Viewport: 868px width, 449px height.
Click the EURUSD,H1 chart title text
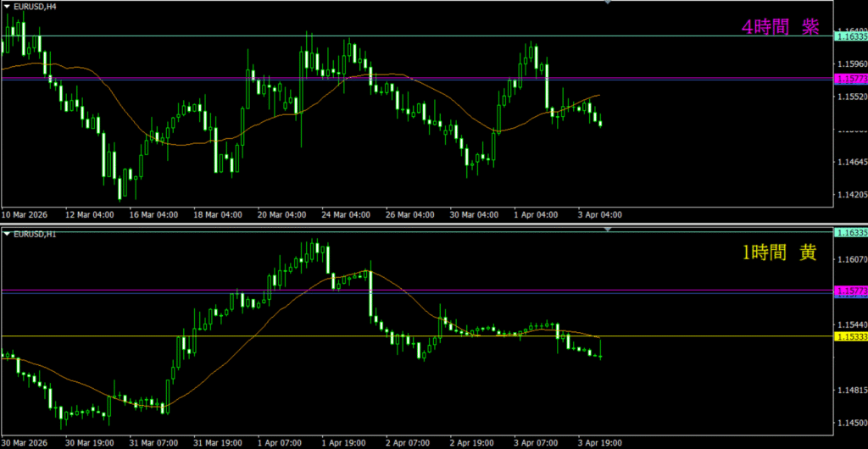click(35, 233)
